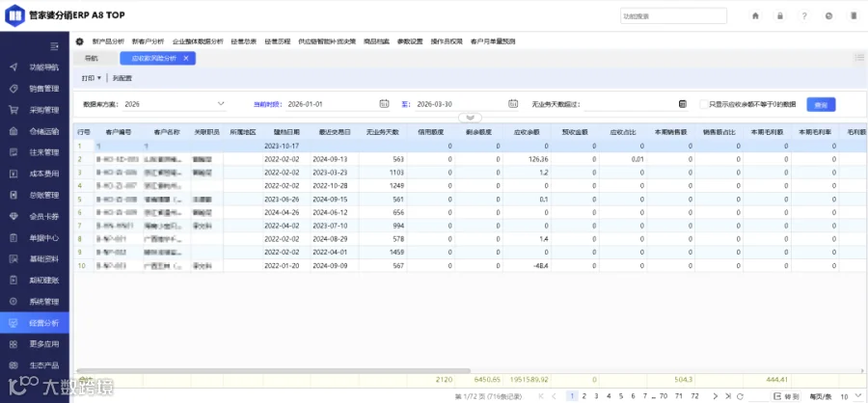Go to the next page arrow
The height and width of the screenshot is (403, 868).
tap(716, 396)
